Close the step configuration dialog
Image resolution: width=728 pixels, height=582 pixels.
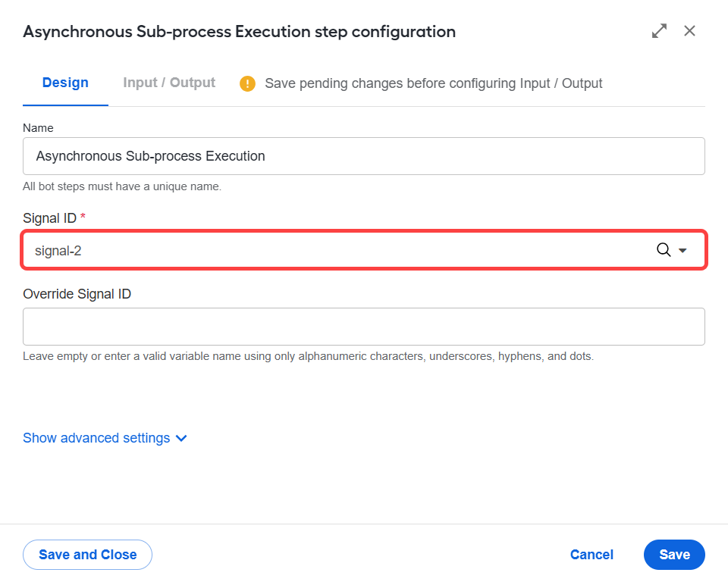click(689, 31)
